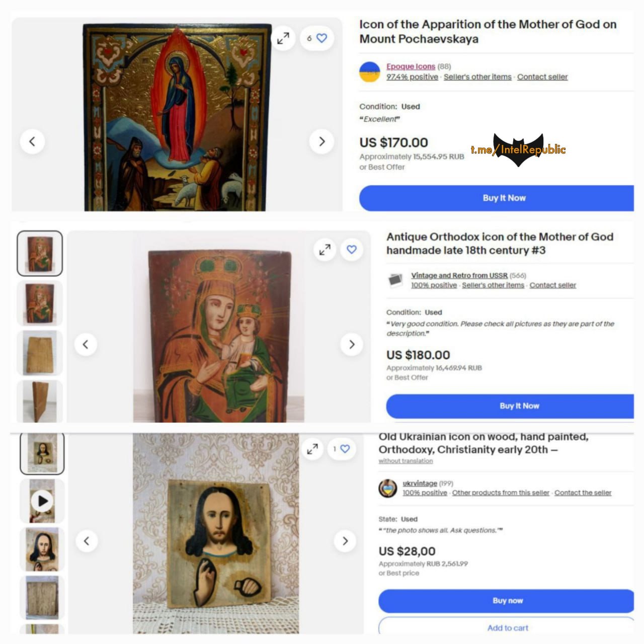Expand the Pochaevskaya icon image to fullscreen
Viewport: 644px width, 644px height.
(x=284, y=38)
